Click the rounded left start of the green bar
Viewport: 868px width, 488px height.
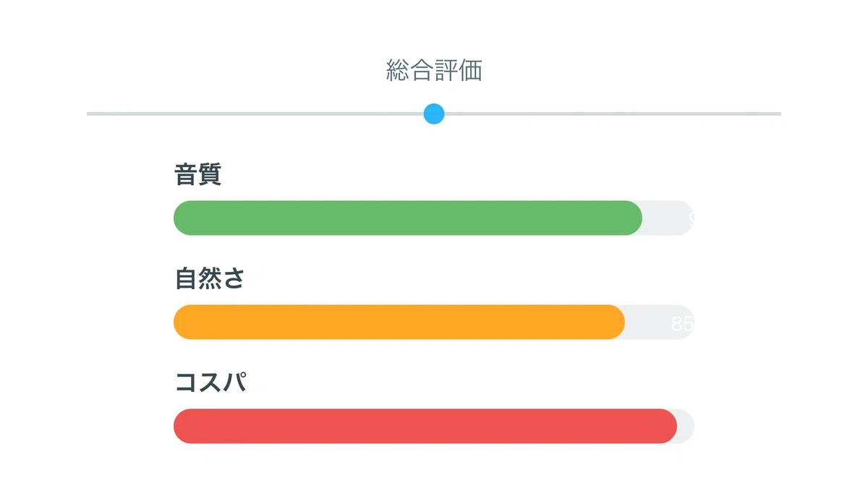point(182,218)
